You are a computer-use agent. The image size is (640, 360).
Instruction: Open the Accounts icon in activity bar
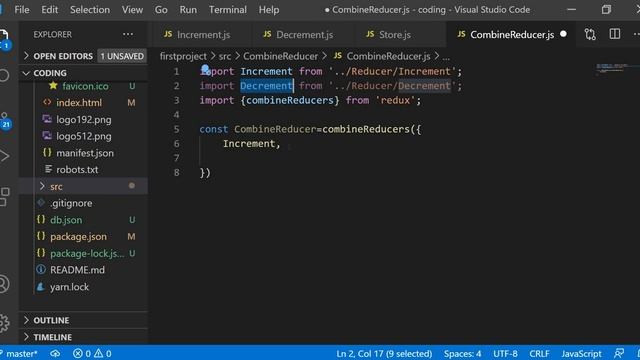(x=4, y=284)
